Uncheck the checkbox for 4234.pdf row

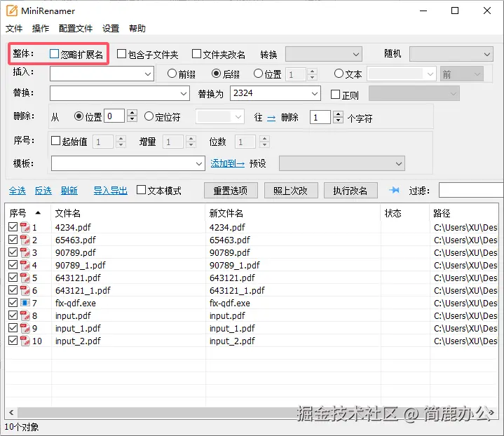coord(13,227)
